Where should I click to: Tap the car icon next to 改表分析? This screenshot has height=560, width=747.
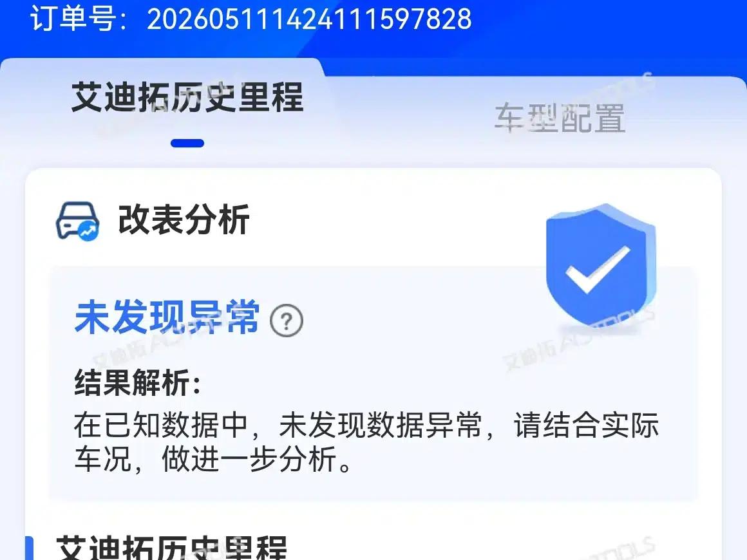pos(78,221)
